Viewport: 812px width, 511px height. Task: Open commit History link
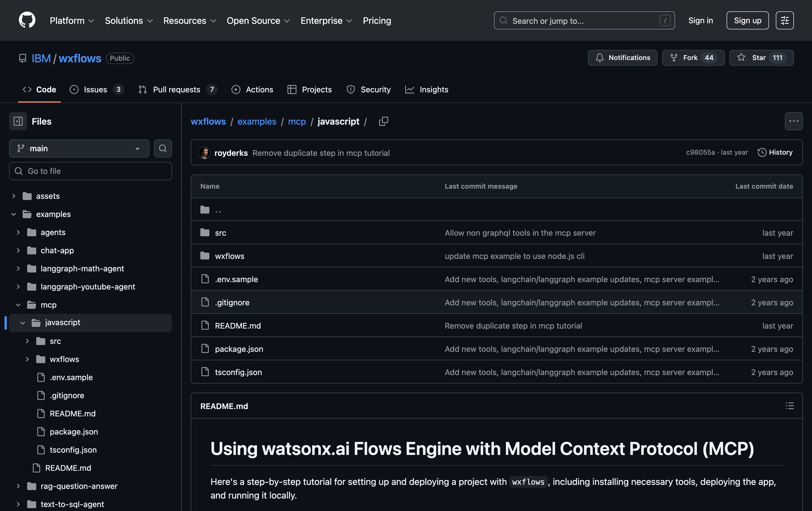click(x=775, y=153)
